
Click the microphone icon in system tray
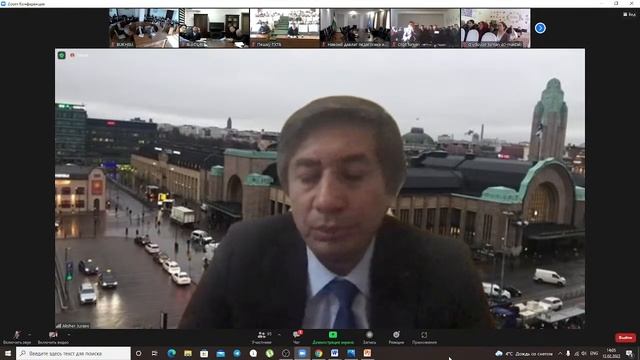[568, 353]
